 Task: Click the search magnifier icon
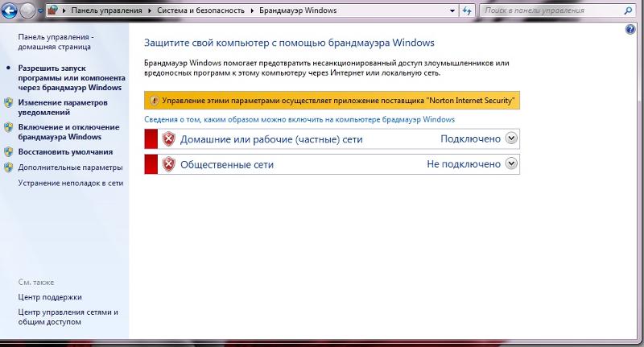(628, 10)
